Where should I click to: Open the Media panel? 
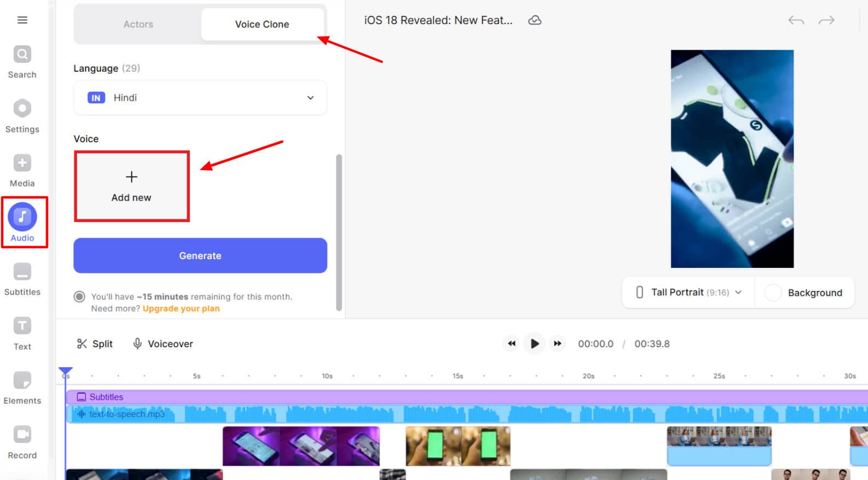(x=22, y=171)
